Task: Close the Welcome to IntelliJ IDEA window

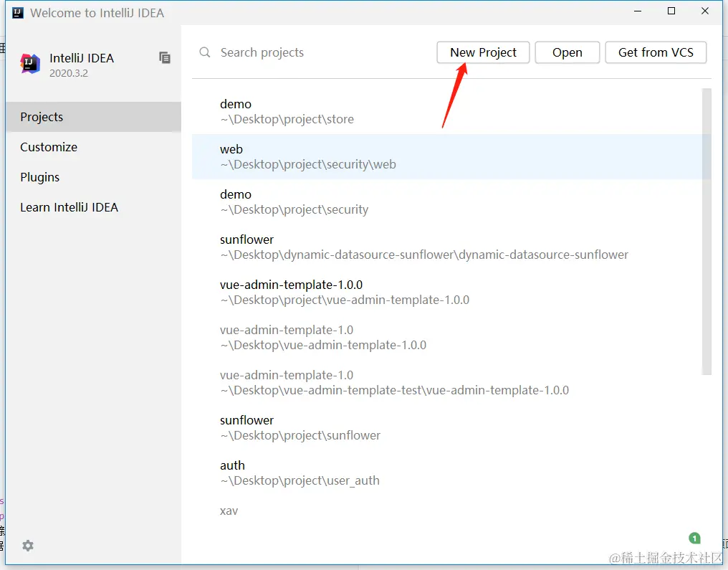Action: pyautogui.click(x=705, y=11)
